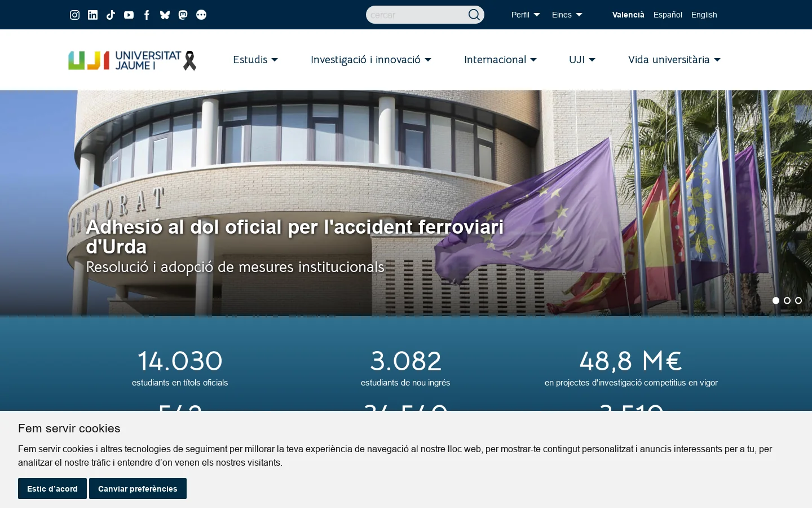Viewport: 812px width, 508px height.
Task: Click the Canviar preferències button
Action: tap(138, 489)
